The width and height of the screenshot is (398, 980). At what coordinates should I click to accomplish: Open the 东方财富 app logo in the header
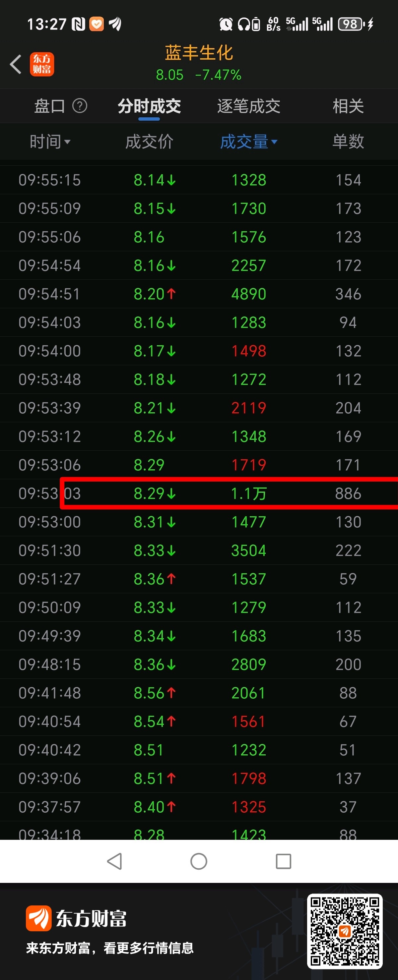42,64
